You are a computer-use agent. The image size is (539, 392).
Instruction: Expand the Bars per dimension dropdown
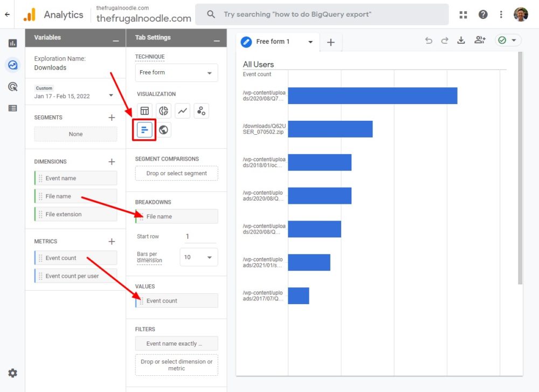click(x=198, y=257)
